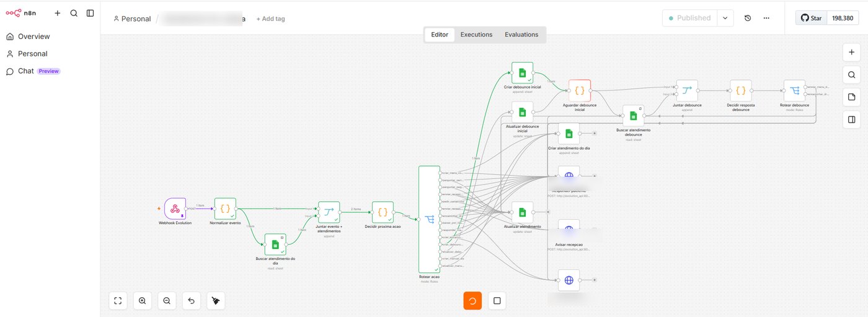Select Criar atendimento do dia node
The height and width of the screenshot is (317, 868).
569,134
